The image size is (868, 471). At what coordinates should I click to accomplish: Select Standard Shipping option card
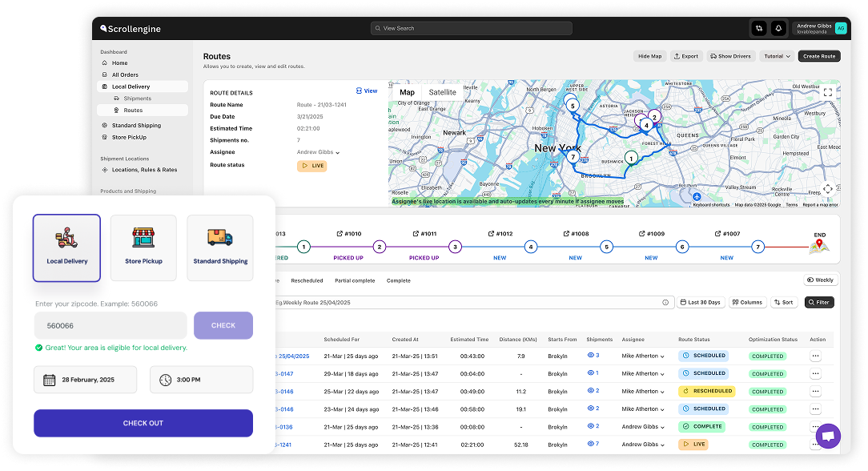(220, 248)
